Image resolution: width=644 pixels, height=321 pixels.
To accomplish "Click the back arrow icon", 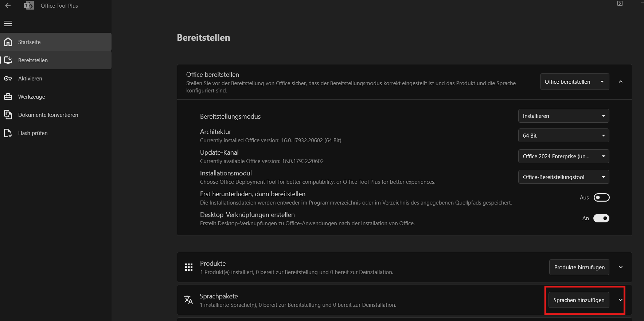I will (x=8, y=6).
